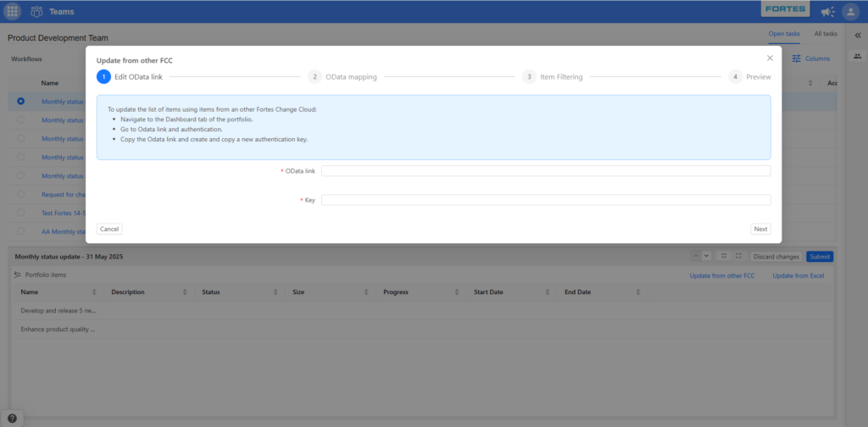The image size is (868, 427).
Task: Open the AA Monthly sta... workflow link
Action: 63,231
